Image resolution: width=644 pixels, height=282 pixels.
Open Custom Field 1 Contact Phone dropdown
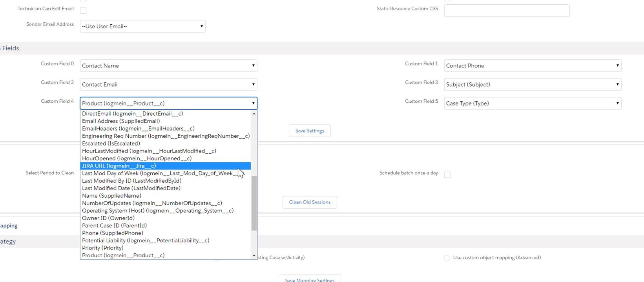pos(533,65)
